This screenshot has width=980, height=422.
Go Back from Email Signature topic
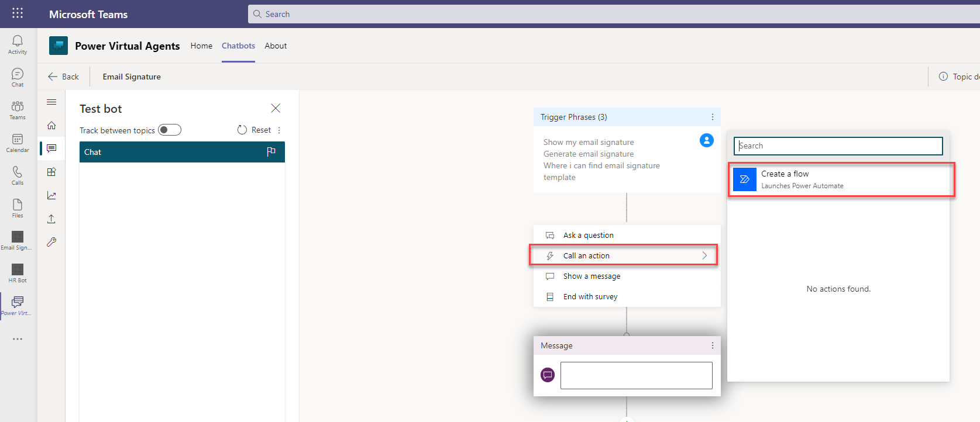(x=63, y=77)
